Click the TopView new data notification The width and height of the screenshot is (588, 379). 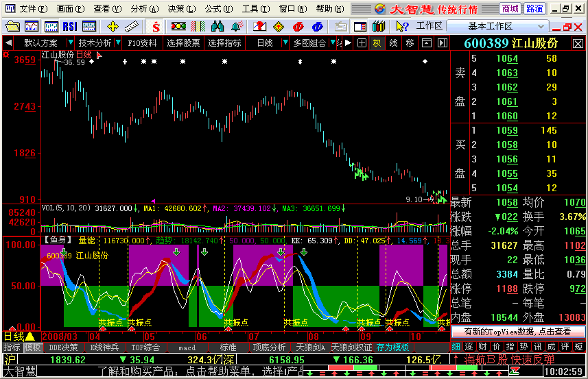[x=517, y=332]
